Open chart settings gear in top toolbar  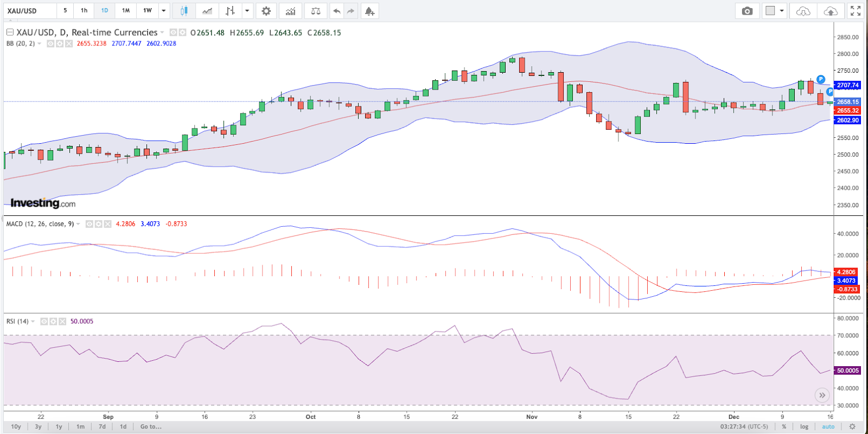266,11
